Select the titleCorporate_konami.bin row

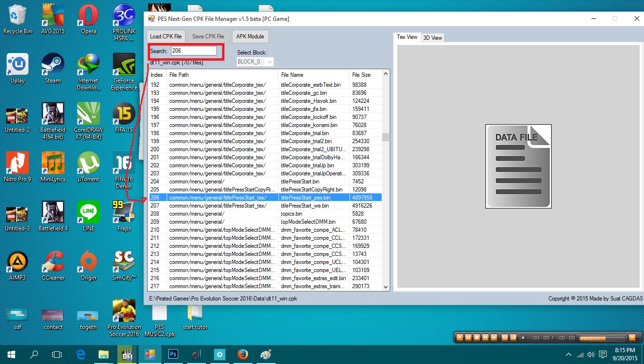tap(265, 125)
